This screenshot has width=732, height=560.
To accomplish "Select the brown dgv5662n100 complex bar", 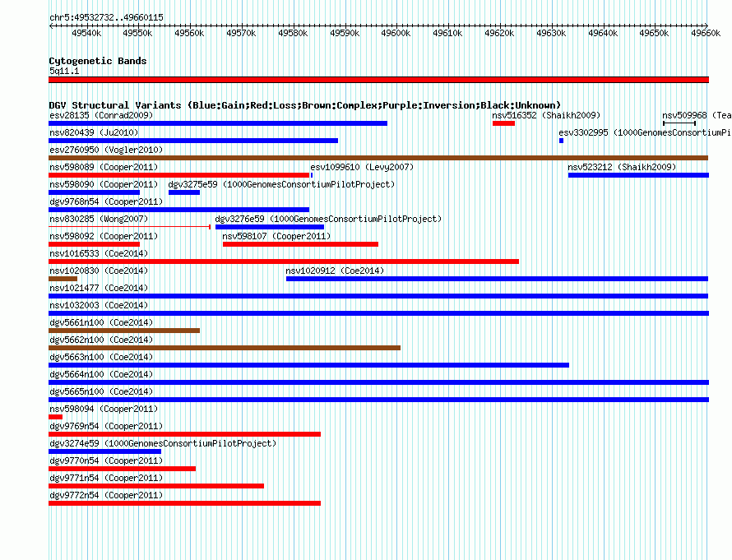I will [225, 348].
